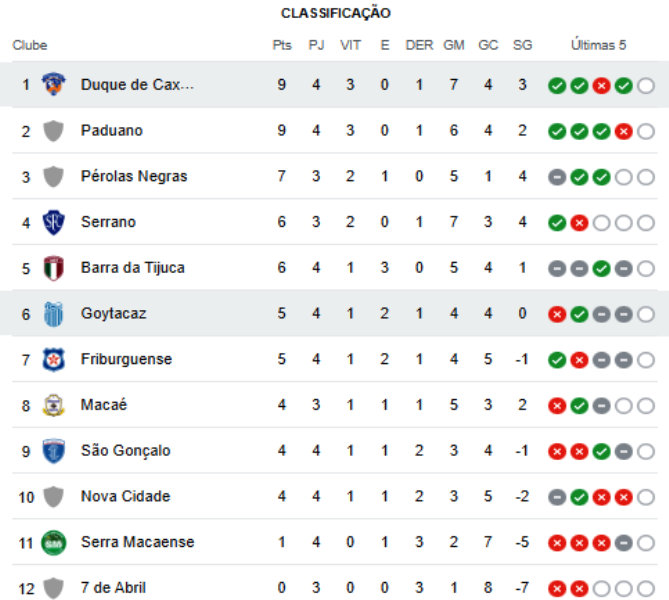Click the Friburguense star crest icon
The width and height of the screenshot is (669, 600).
pos(53,359)
